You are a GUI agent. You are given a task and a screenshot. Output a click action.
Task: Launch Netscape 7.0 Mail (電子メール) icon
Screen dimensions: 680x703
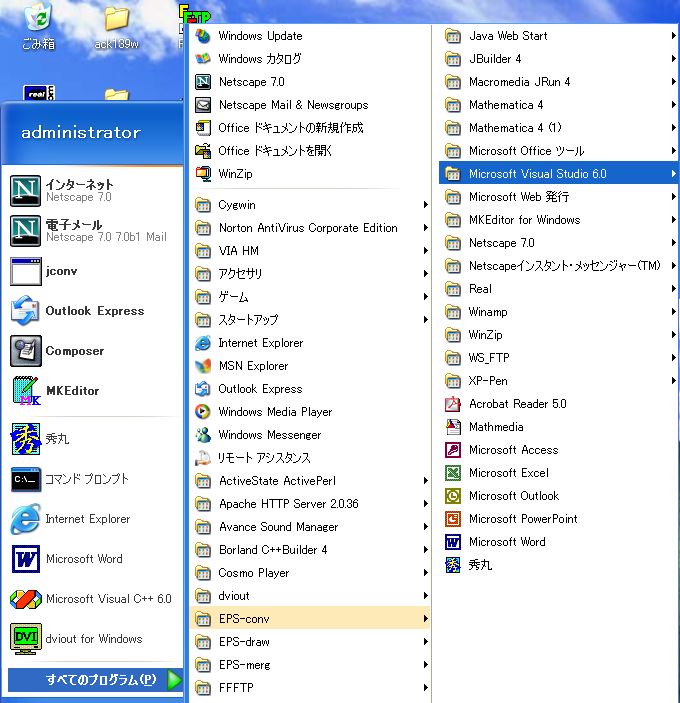coord(26,230)
